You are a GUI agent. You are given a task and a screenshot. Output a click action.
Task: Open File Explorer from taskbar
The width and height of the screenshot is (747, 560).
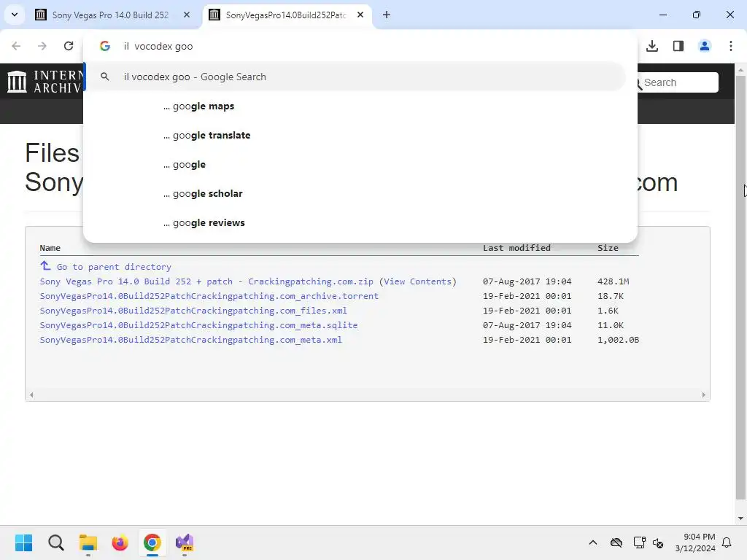pos(88,542)
